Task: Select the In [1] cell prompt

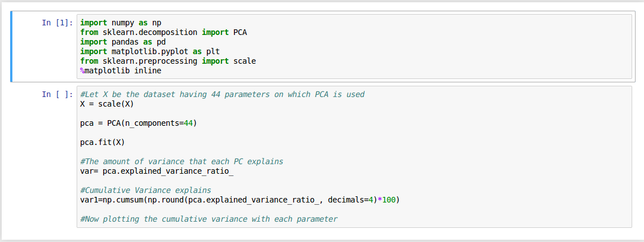Action: 57,22
